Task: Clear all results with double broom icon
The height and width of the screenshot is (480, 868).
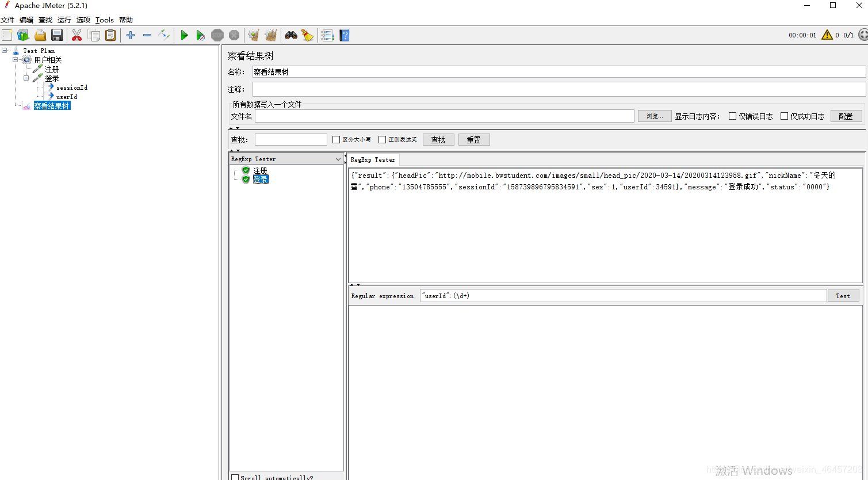Action: click(x=271, y=36)
